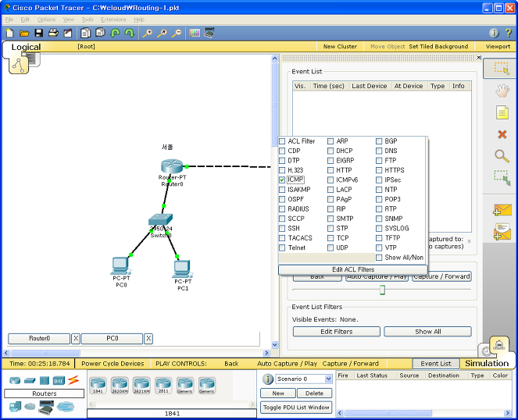Open the Edit menu
Image resolution: width=518 pixels, height=420 pixels.
[25, 20]
